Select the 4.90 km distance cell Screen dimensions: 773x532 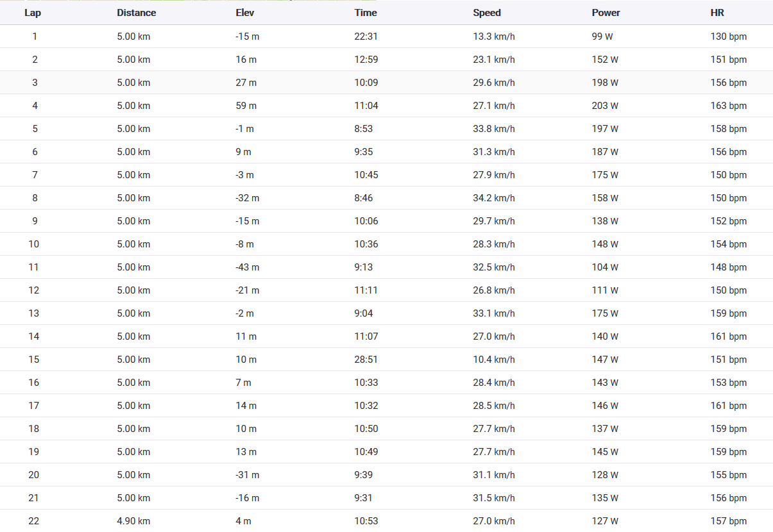(x=133, y=521)
